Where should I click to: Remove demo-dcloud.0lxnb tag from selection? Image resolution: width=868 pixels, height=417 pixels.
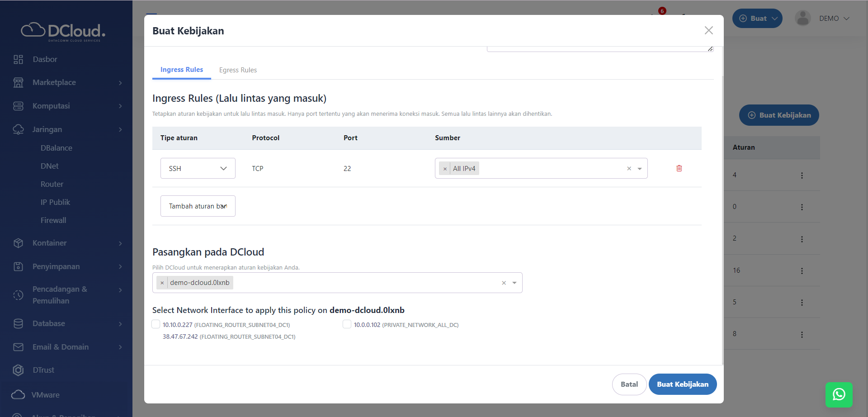click(x=162, y=283)
